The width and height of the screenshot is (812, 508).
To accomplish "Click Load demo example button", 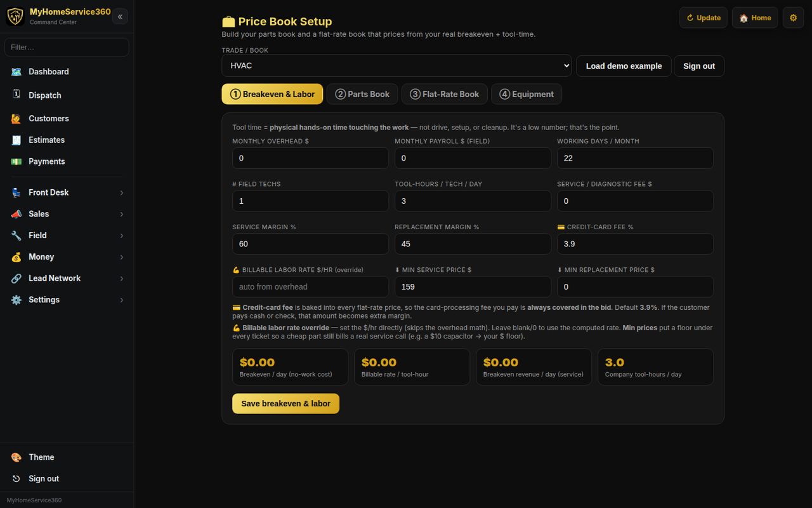I will (x=624, y=66).
